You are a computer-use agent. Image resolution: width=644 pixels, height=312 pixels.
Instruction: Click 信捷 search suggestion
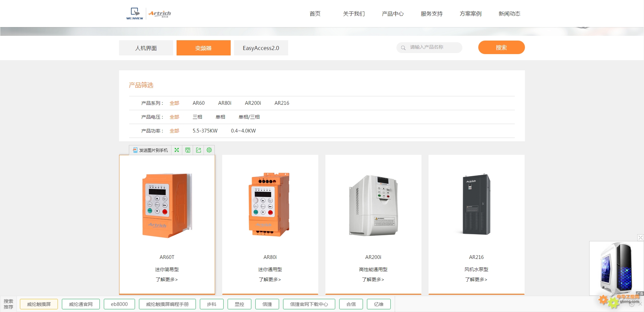[x=267, y=304]
